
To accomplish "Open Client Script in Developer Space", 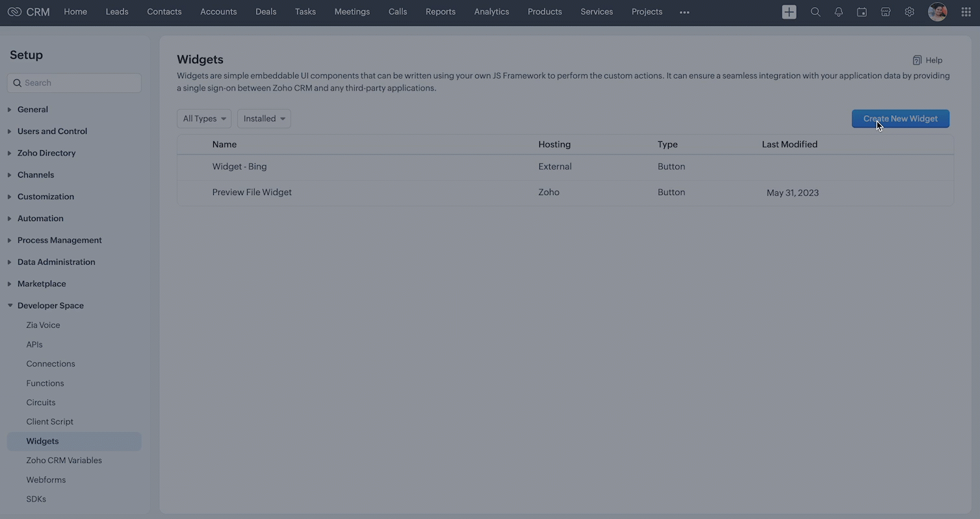I will point(49,421).
